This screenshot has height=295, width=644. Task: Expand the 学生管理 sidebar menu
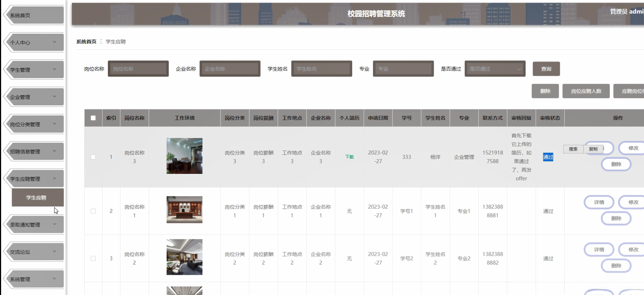pyautogui.click(x=34, y=70)
